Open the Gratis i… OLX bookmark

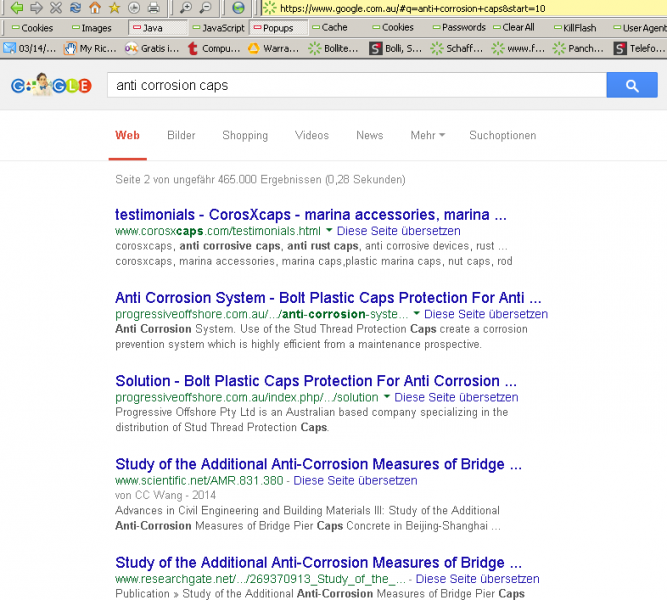152,49
